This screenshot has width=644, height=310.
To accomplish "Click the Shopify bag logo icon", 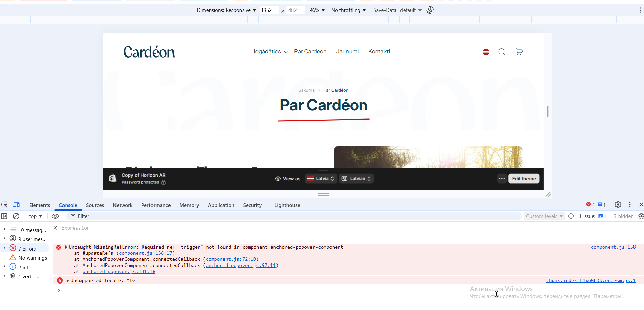I will tap(113, 178).
